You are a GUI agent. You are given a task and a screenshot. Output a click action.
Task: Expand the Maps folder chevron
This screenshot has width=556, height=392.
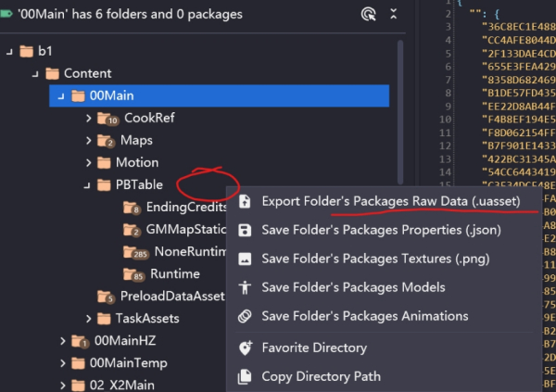(x=88, y=141)
